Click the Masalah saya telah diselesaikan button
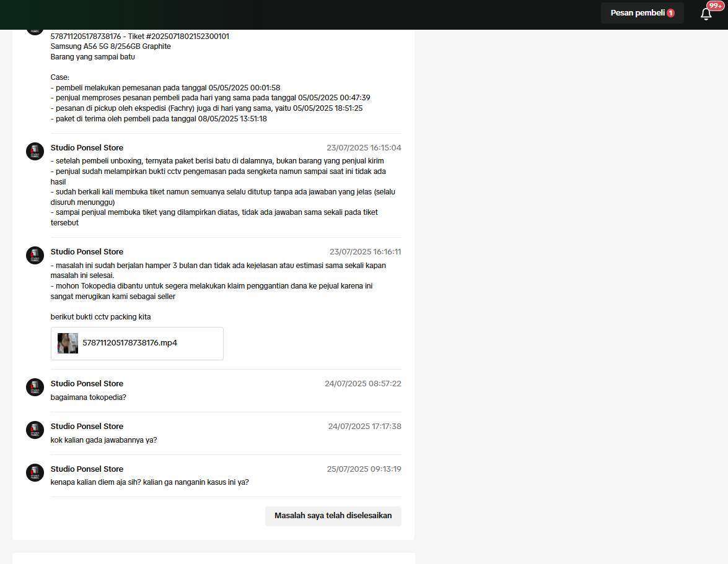Screen dimensions: 728x564 click(x=333, y=516)
